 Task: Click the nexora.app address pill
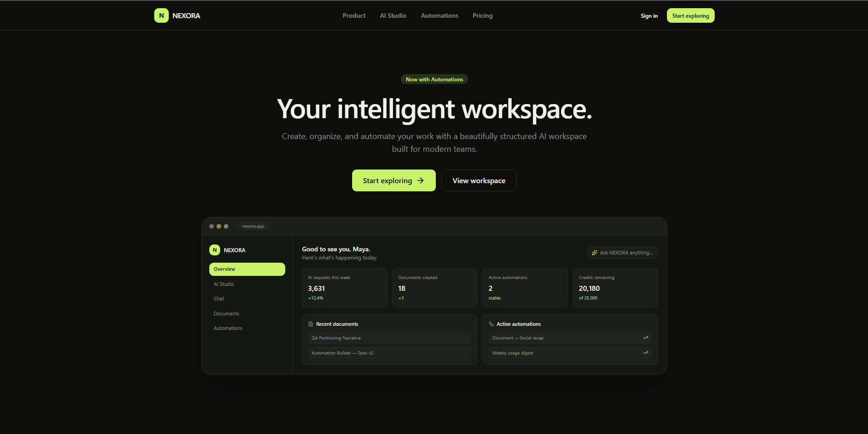point(253,226)
